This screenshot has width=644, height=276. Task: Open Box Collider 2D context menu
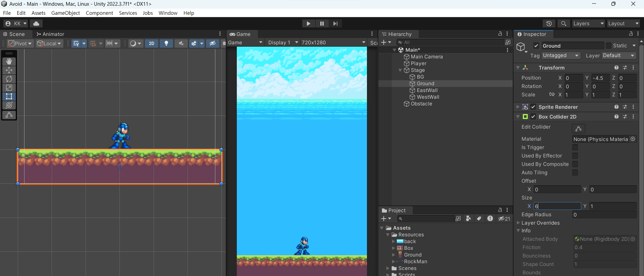tap(633, 117)
